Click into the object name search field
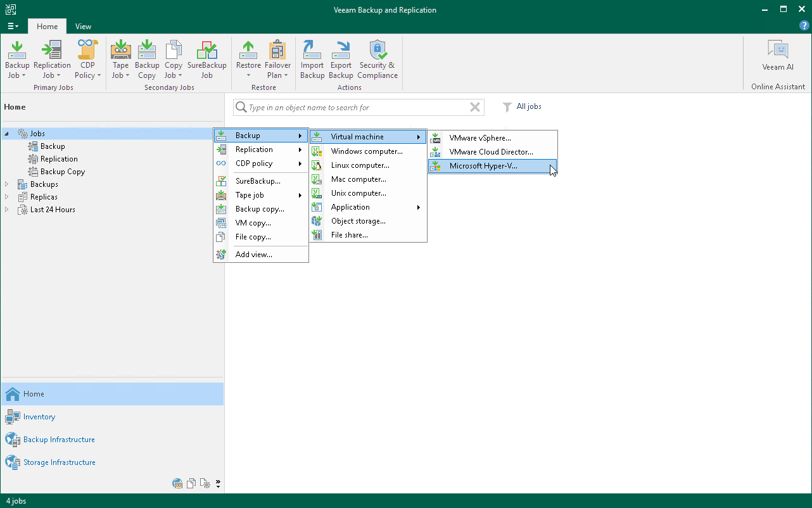The image size is (812, 508). 355,108
